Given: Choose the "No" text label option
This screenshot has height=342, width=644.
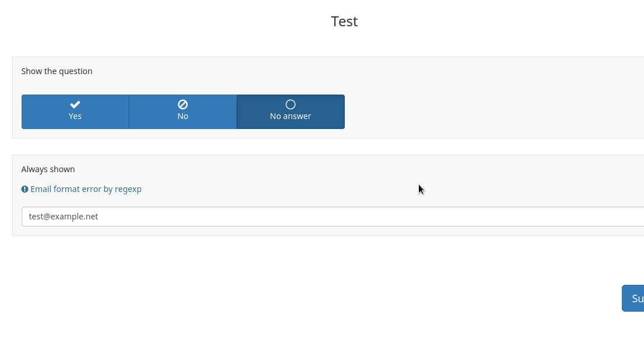Looking at the screenshot, I should (183, 116).
